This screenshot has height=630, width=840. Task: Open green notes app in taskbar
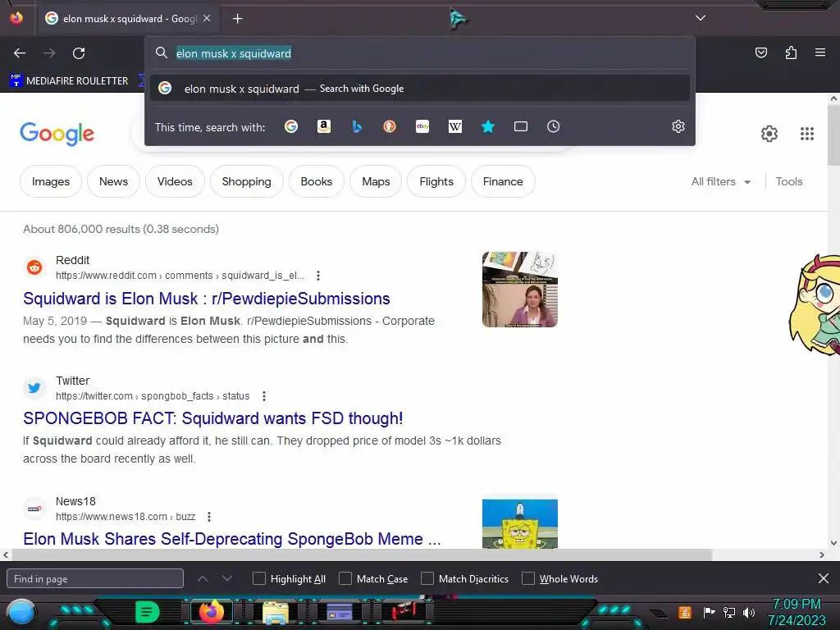[x=148, y=612]
